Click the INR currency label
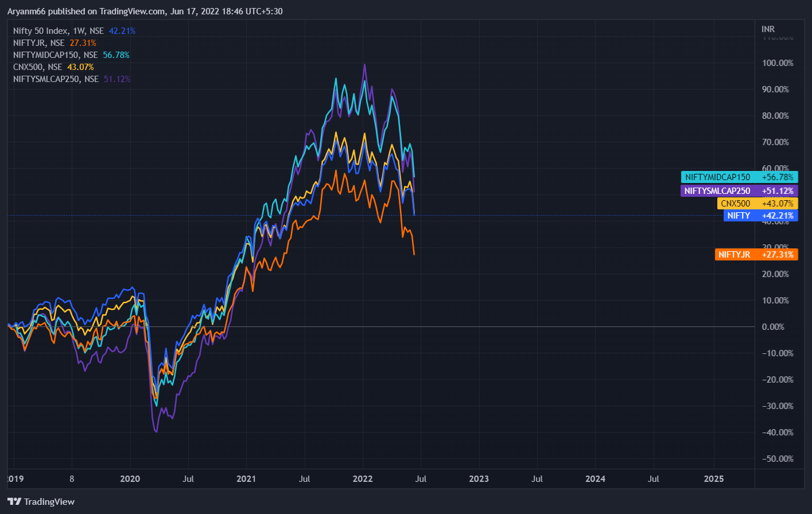The image size is (812, 514). pyautogui.click(x=768, y=29)
